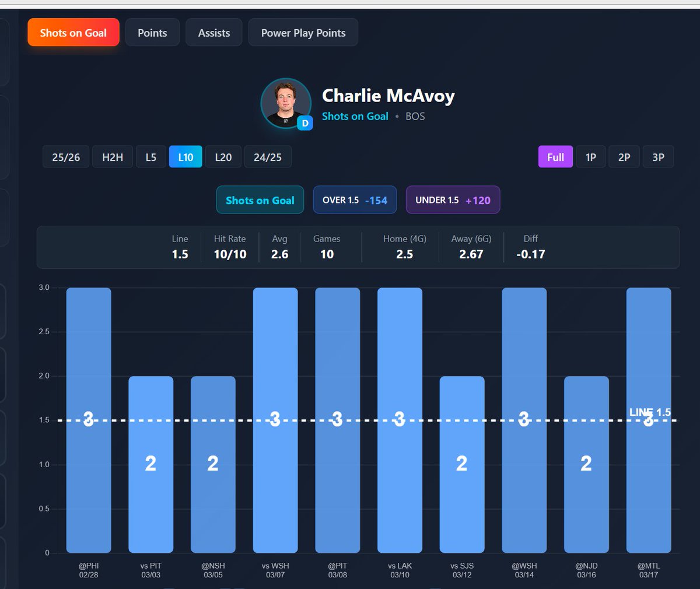Choose the 1P period filter
The width and height of the screenshot is (700, 589).
[590, 156]
